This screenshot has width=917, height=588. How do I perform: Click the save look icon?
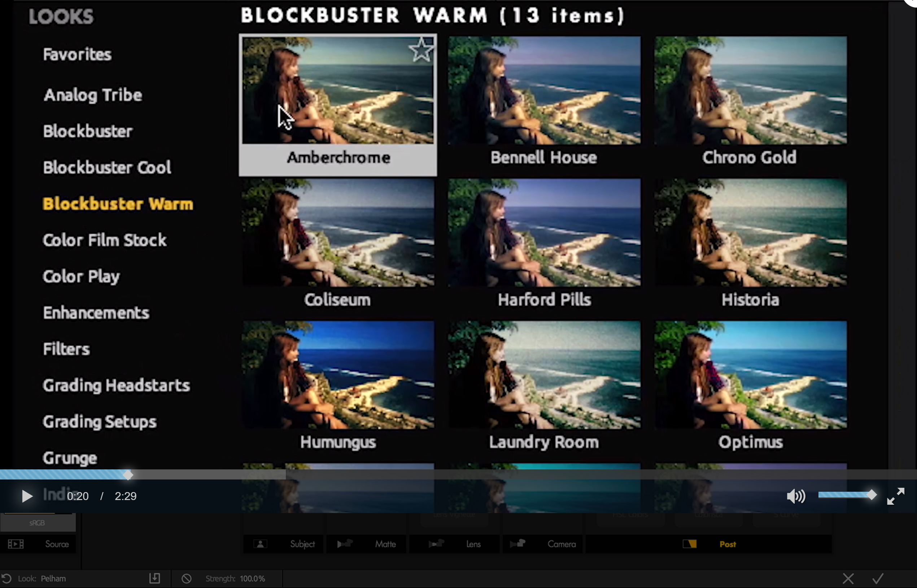(x=154, y=578)
